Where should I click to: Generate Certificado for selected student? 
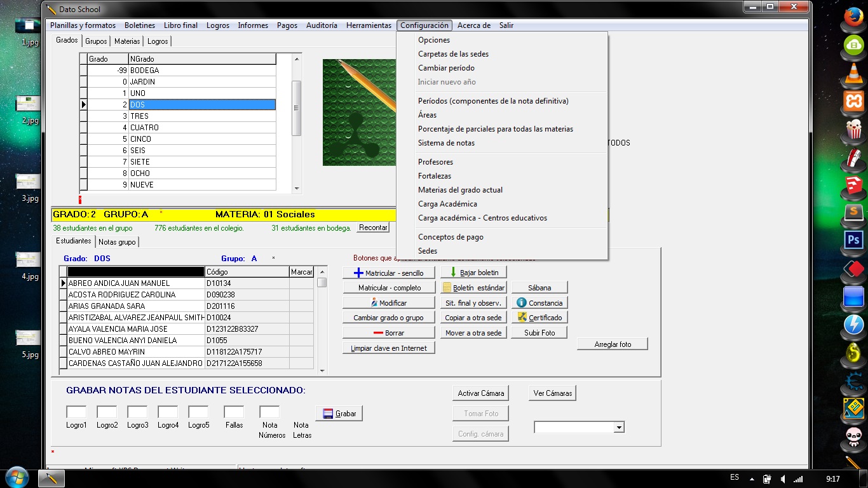(539, 318)
